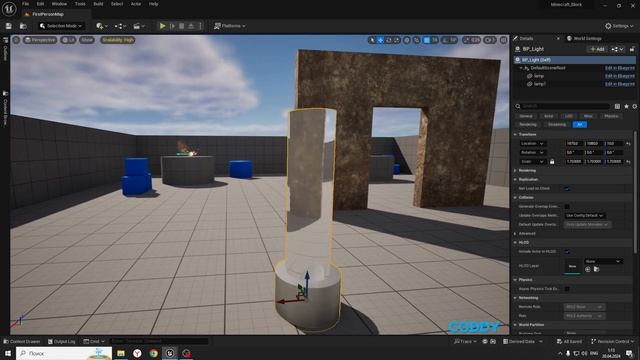
Task: Open the Tools menu
Action: (80, 4)
